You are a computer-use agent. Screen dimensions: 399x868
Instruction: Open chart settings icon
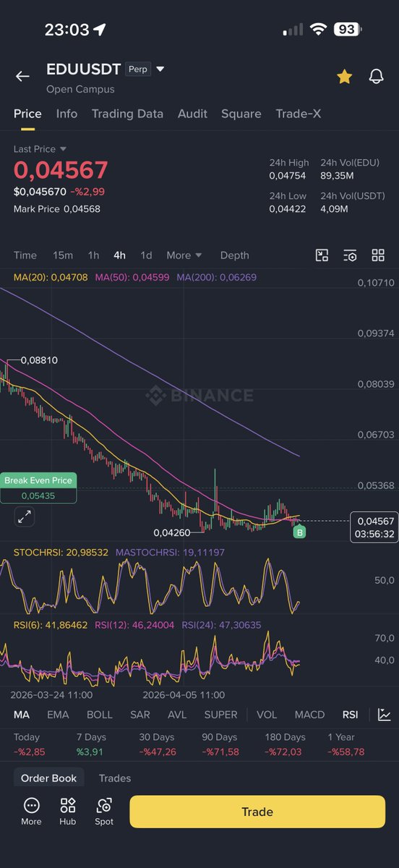click(x=350, y=255)
